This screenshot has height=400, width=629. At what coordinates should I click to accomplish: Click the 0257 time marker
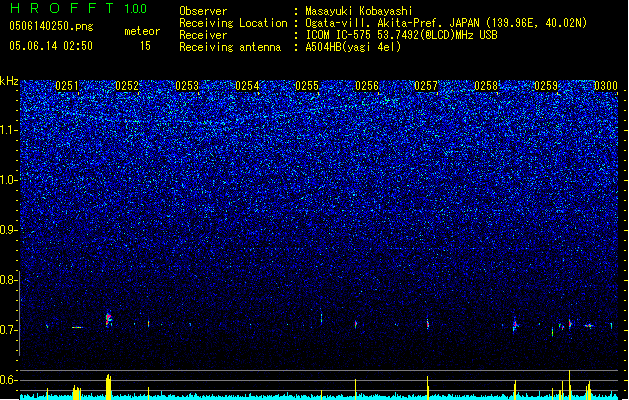pyautogui.click(x=426, y=86)
